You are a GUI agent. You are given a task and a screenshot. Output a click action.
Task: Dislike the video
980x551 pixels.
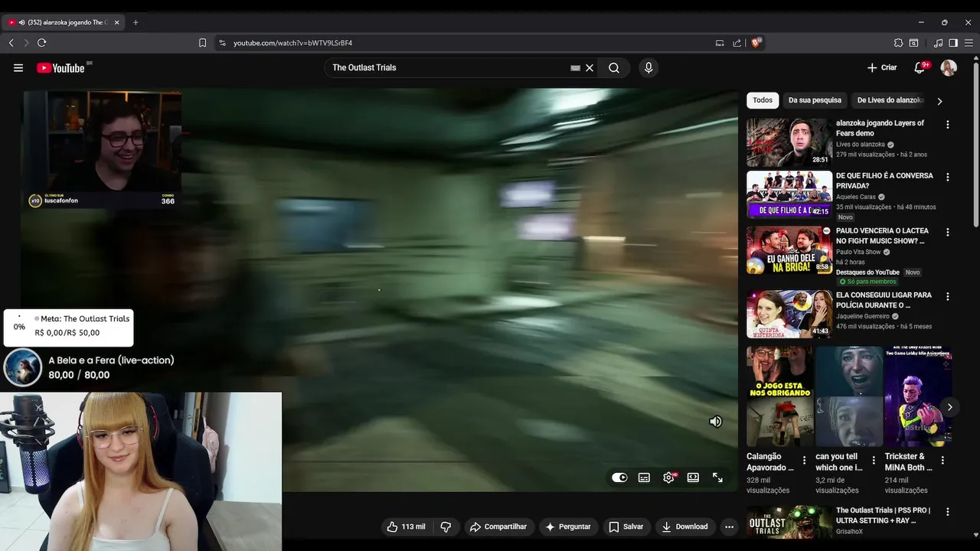click(446, 527)
